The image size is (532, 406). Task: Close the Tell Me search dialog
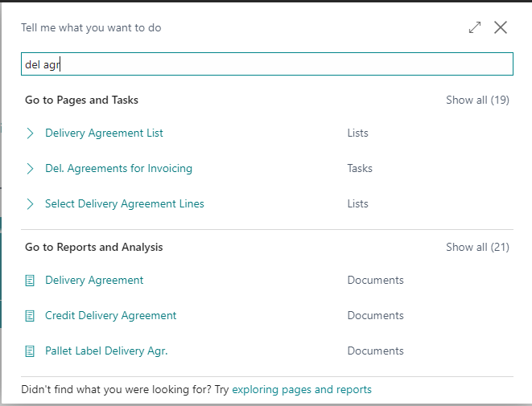pos(501,27)
